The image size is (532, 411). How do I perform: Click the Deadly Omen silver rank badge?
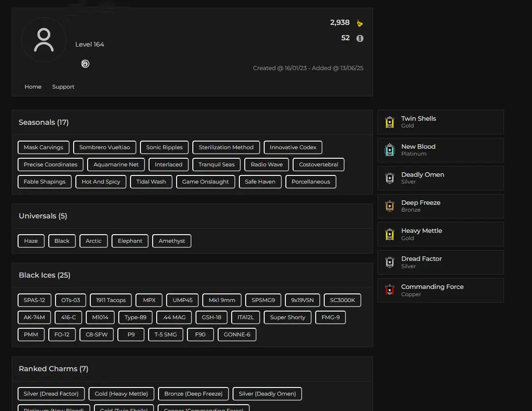click(390, 178)
